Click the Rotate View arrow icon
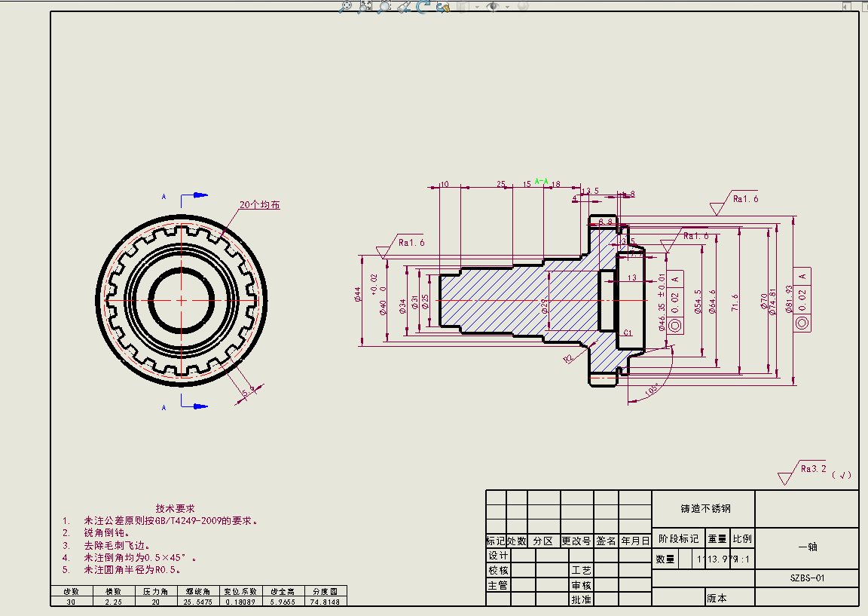Image resolution: width=868 pixels, height=616 pixels. pos(423,6)
